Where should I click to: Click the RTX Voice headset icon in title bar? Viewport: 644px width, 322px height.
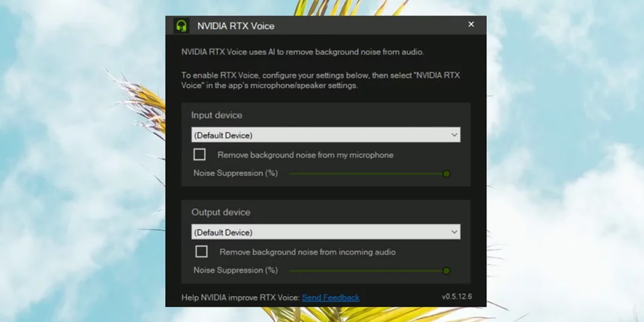click(181, 25)
